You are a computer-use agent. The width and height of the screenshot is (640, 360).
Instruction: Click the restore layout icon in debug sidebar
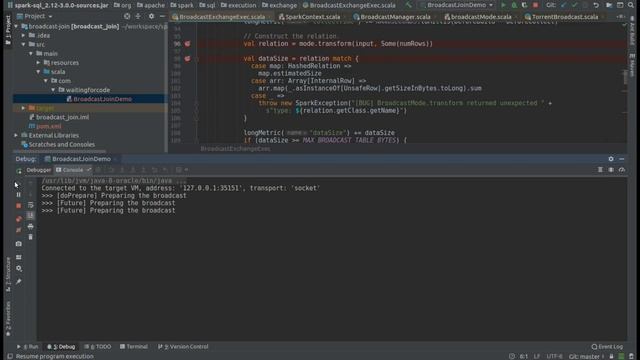[18, 257]
